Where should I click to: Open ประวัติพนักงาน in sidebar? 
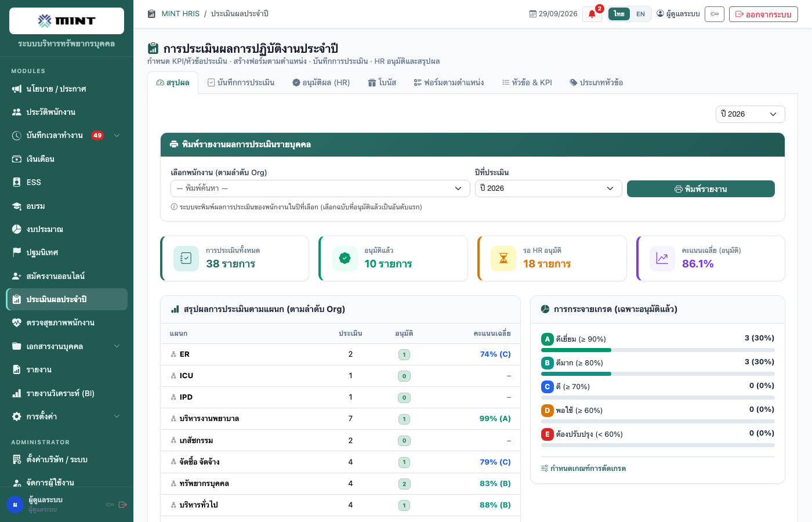pos(67,112)
